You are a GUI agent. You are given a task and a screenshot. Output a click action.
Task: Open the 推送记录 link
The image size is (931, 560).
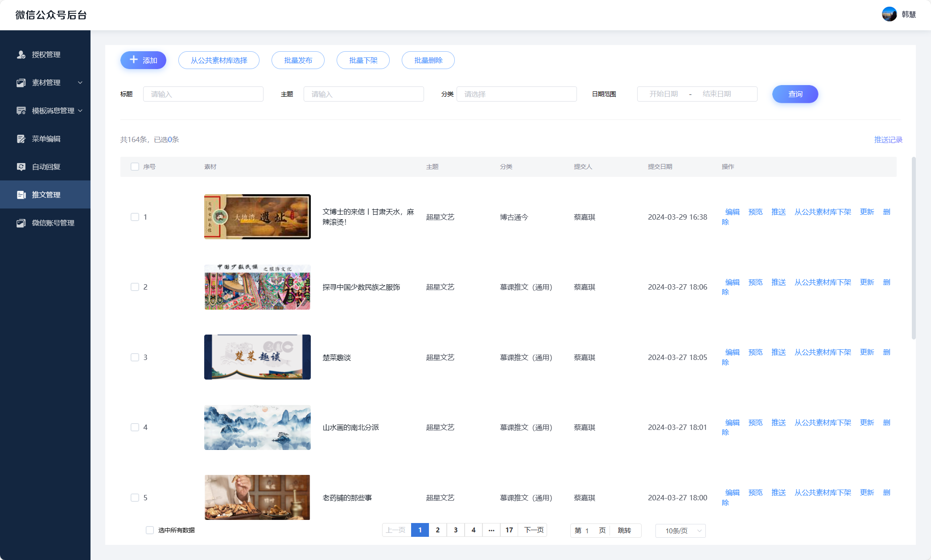coord(888,140)
